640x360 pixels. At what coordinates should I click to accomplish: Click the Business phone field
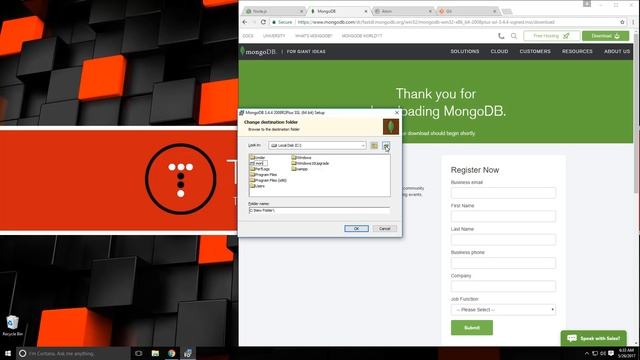[x=503, y=263]
